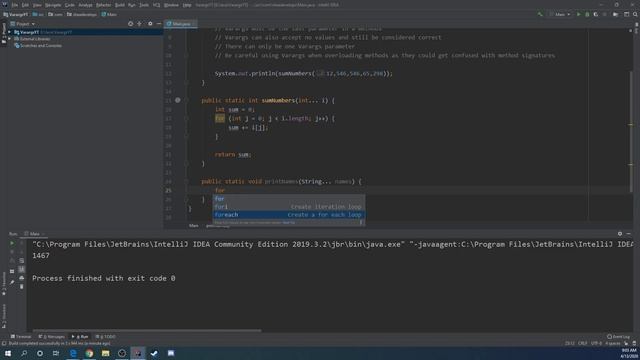Image resolution: width=640 pixels, height=360 pixels.
Task: Open the Main run configuration dropdown
Action: point(560,14)
